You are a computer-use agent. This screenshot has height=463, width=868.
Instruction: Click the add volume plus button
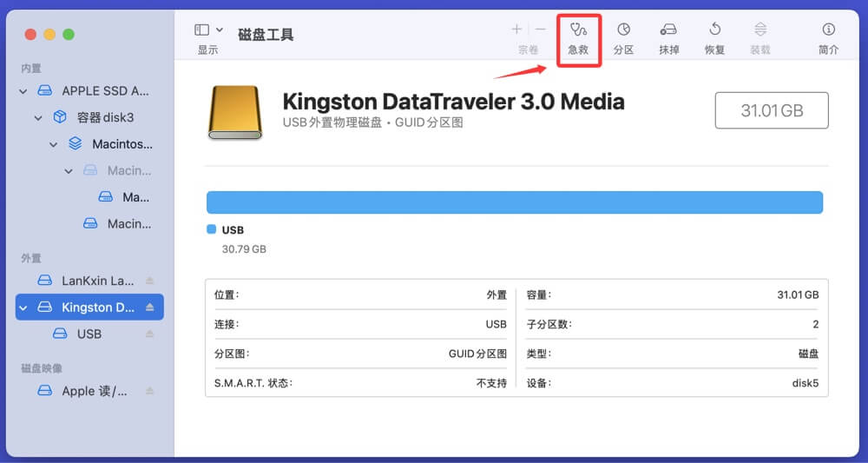point(516,30)
